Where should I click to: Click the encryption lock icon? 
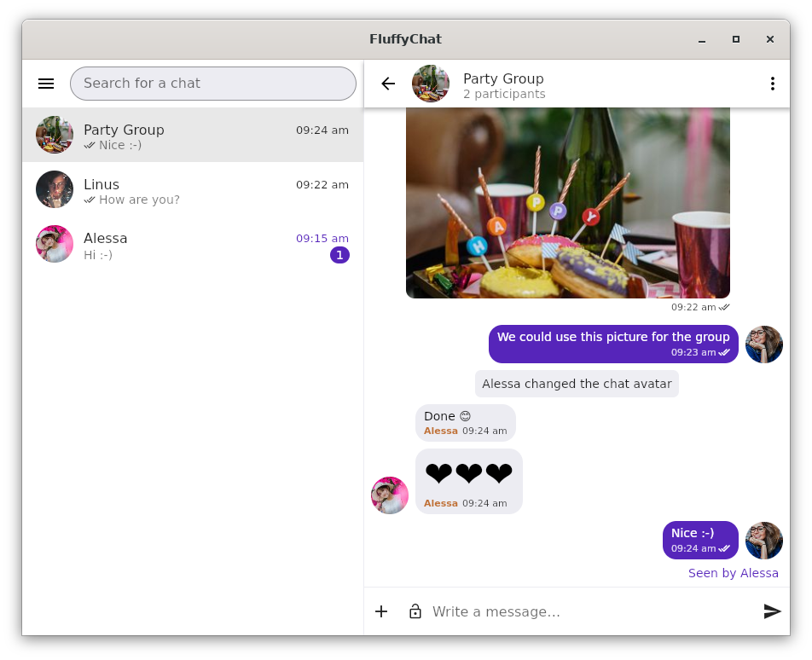[415, 611]
